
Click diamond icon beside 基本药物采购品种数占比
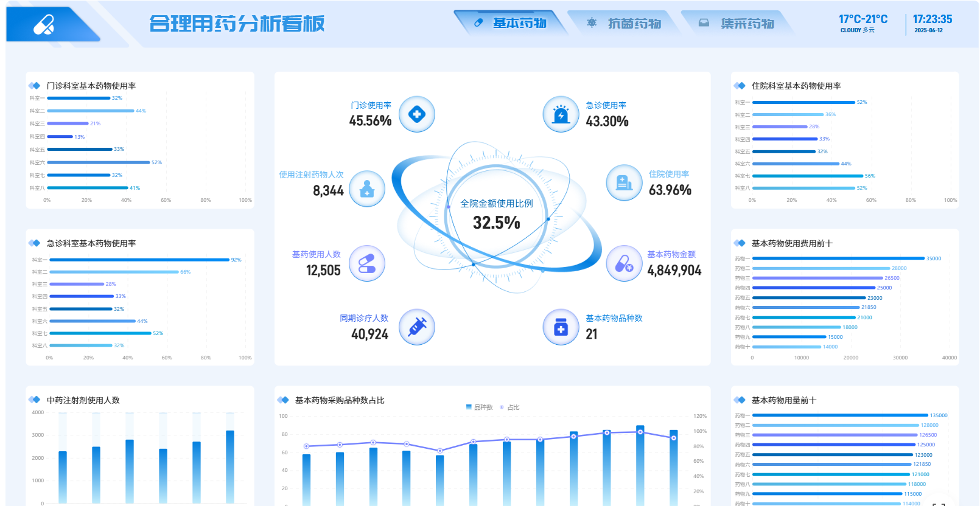[x=282, y=400]
